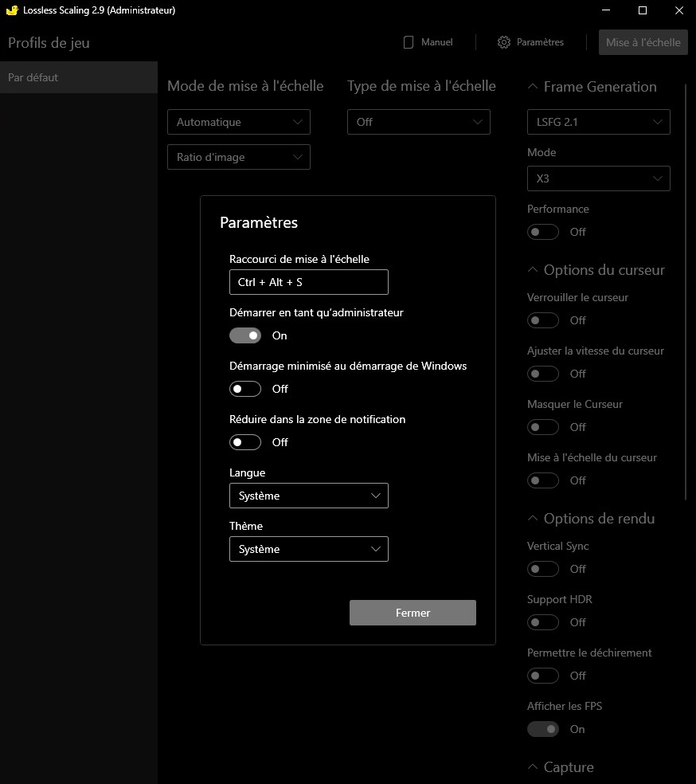Image resolution: width=696 pixels, height=784 pixels.
Task: Open the X3 mode dropdown
Action: point(599,178)
